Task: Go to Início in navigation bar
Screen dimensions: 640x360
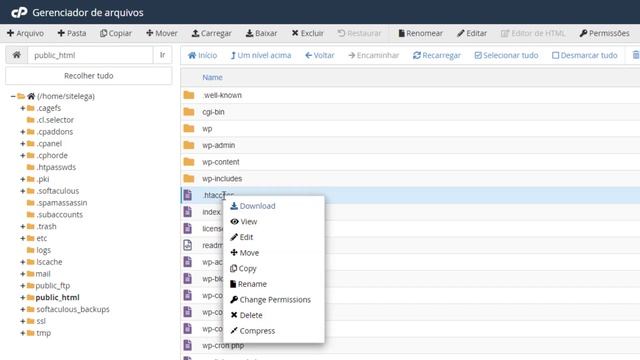Action: [202, 56]
